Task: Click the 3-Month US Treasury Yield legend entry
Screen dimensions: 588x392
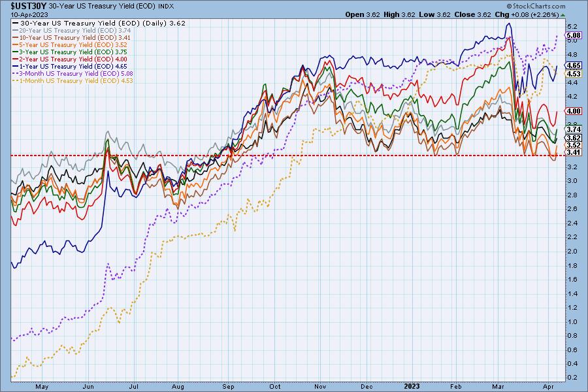Action: click(x=73, y=74)
